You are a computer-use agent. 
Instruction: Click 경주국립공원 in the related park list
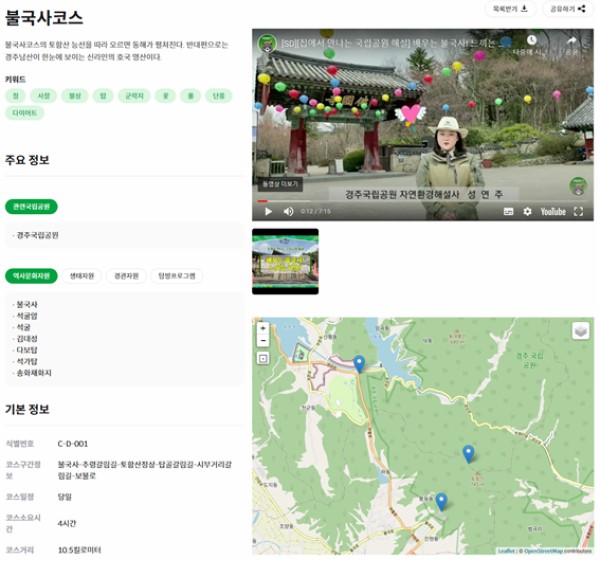(x=37, y=235)
